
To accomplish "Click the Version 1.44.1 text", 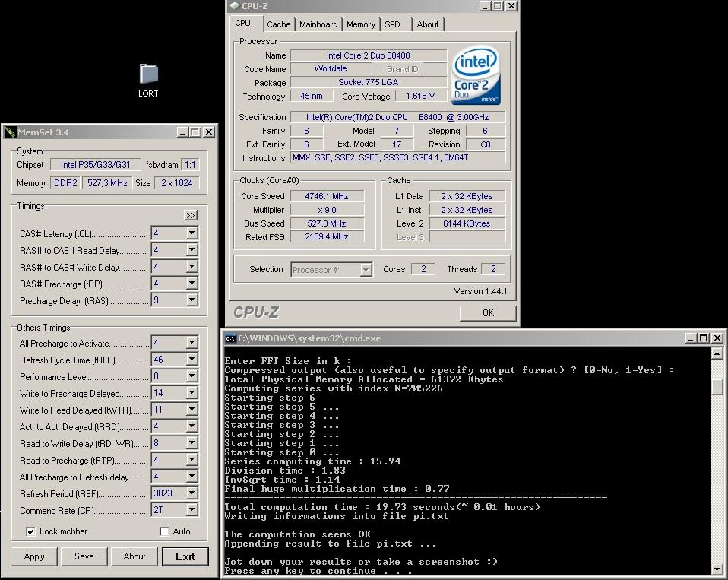I will tap(480, 291).
